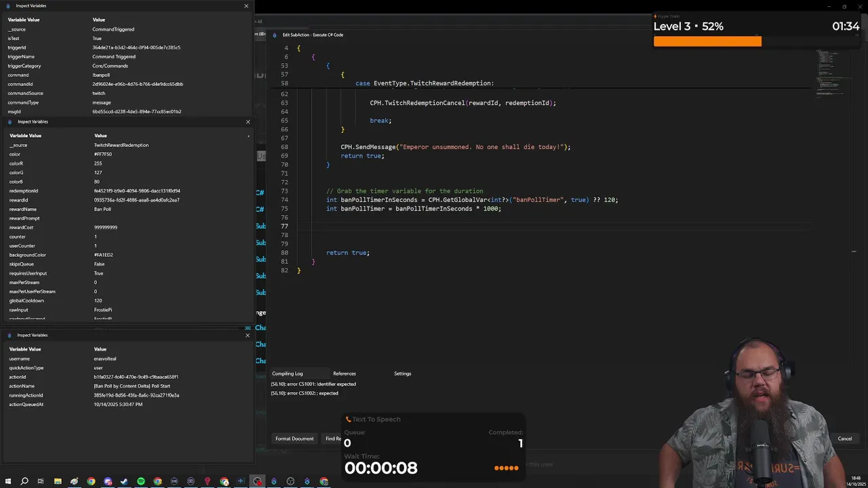Screen dimensions: 868x488
Task: Click the break statement on line 65
Action: pos(380,121)
